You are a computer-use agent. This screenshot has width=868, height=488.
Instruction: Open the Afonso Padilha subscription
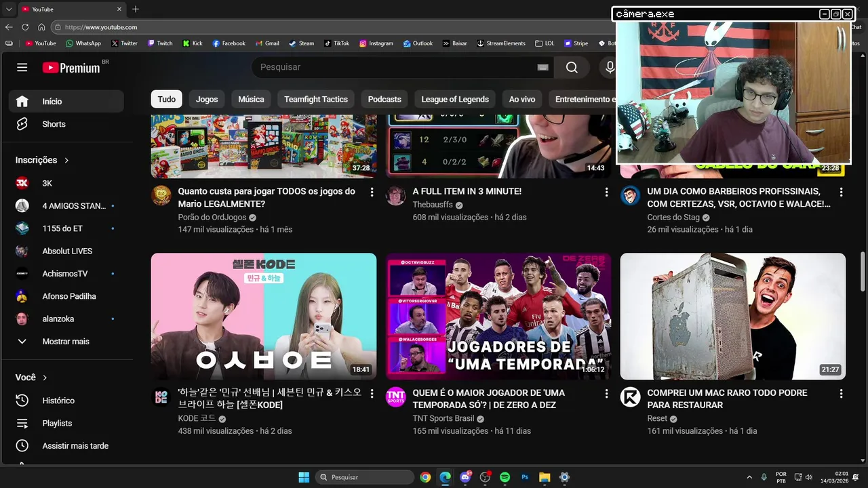click(66, 296)
